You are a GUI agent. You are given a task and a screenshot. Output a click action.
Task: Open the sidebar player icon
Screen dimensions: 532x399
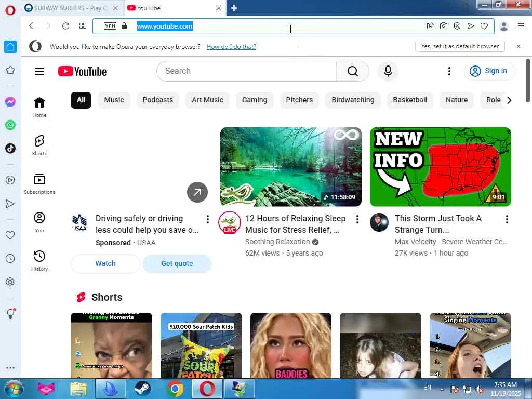(x=10, y=180)
